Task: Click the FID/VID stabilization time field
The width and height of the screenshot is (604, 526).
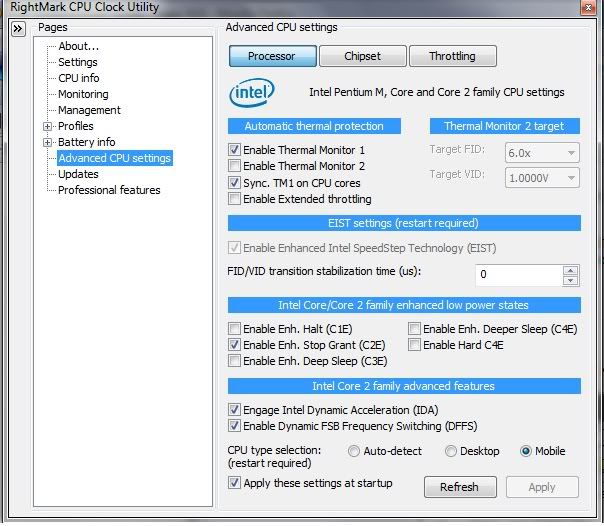Action: (x=519, y=275)
